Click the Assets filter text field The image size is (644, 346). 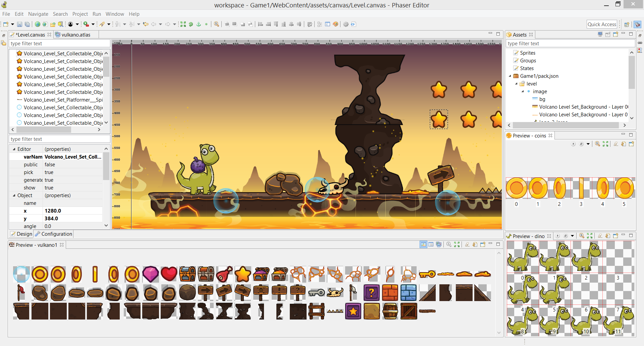pos(570,44)
